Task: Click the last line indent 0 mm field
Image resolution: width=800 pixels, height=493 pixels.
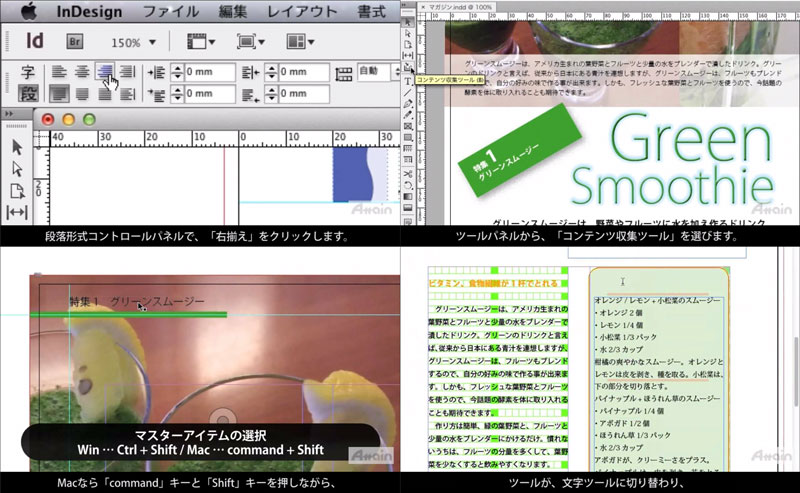Action: (304, 94)
